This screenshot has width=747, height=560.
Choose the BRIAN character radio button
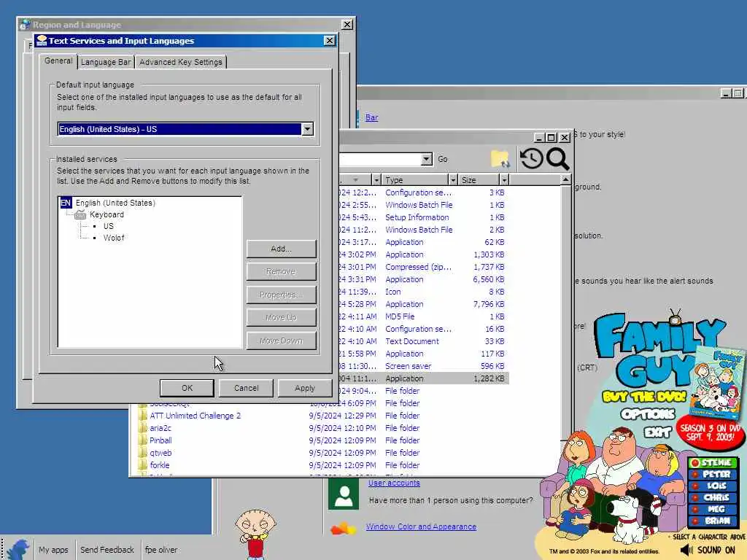click(x=695, y=521)
